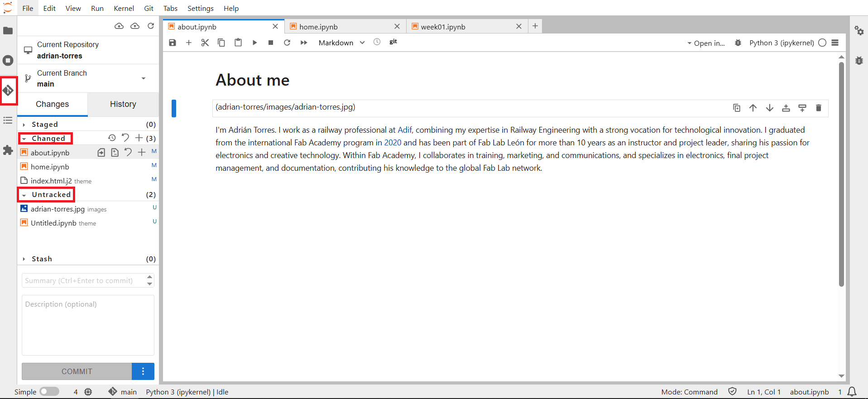This screenshot has height=399, width=868.
Task: Open the Kernel menu
Action: tap(124, 8)
